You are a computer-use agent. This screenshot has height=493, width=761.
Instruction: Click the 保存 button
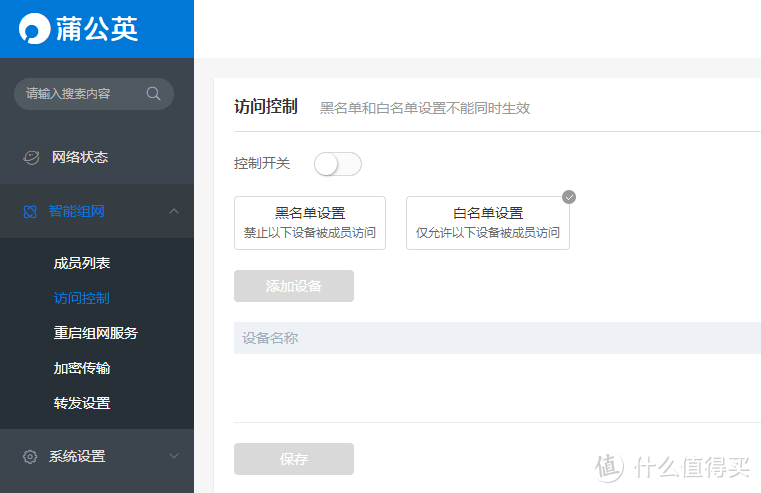coord(294,459)
